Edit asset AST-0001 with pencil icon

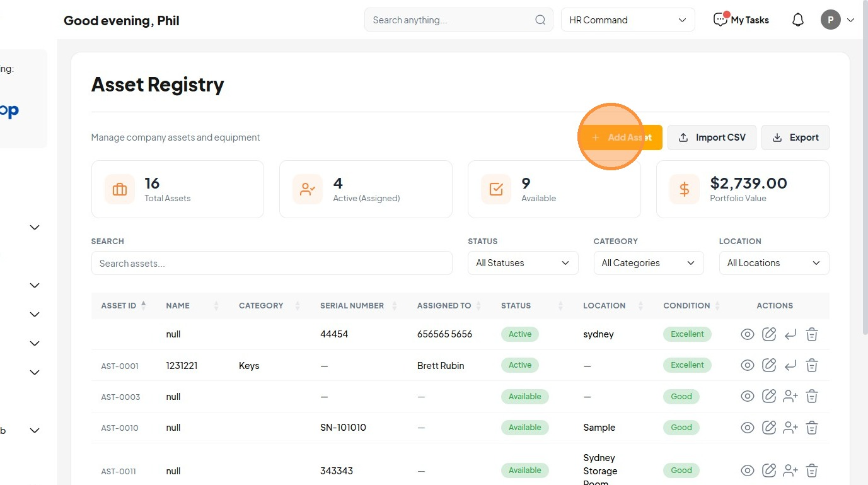point(769,365)
